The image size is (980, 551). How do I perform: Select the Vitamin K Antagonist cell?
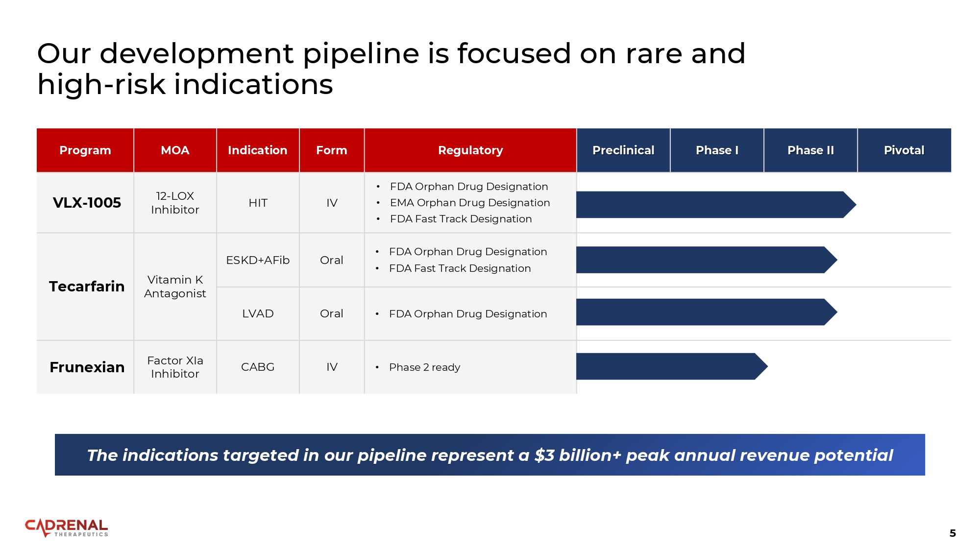pyautogui.click(x=175, y=287)
